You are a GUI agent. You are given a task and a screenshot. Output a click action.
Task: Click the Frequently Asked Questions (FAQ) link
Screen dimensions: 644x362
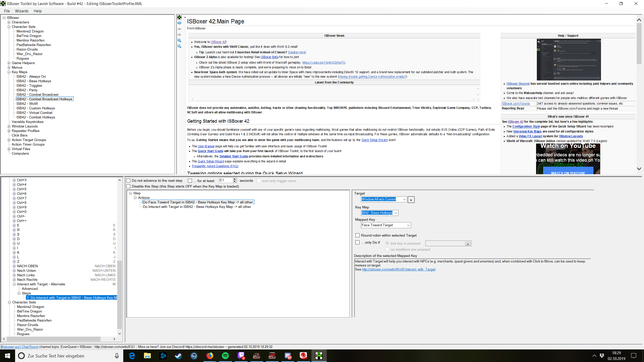coord(215,166)
